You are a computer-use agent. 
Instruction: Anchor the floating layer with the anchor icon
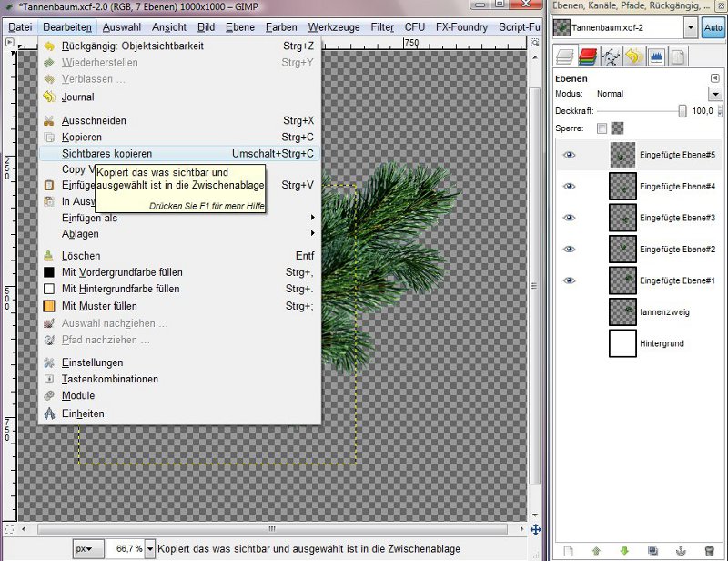[681, 551]
